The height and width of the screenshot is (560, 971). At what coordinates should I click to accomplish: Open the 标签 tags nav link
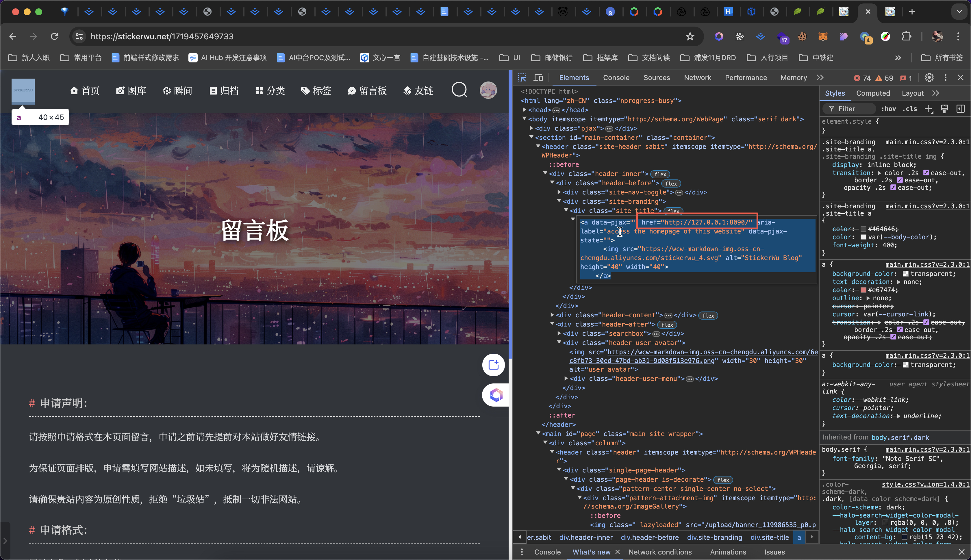(316, 90)
